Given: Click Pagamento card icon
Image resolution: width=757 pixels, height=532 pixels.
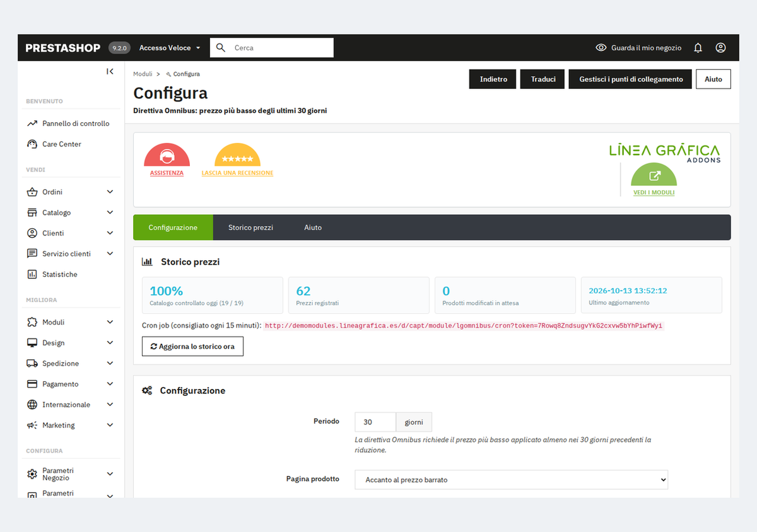Looking at the screenshot, I should click(32, 384).
